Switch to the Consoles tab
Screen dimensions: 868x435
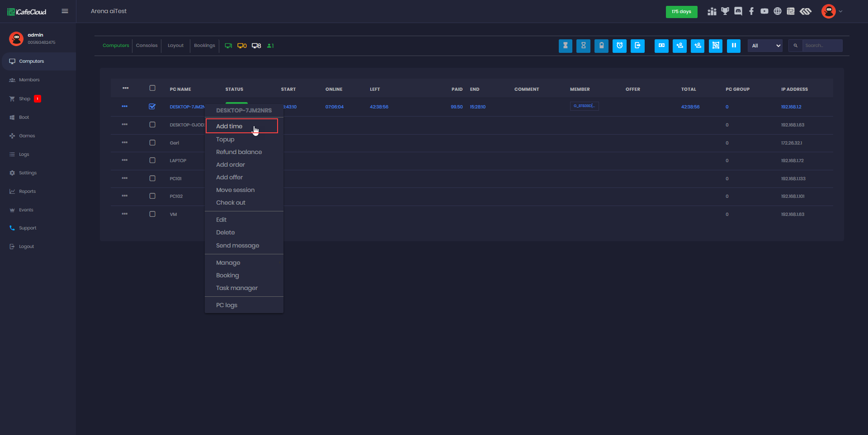(x=146, y=46)
